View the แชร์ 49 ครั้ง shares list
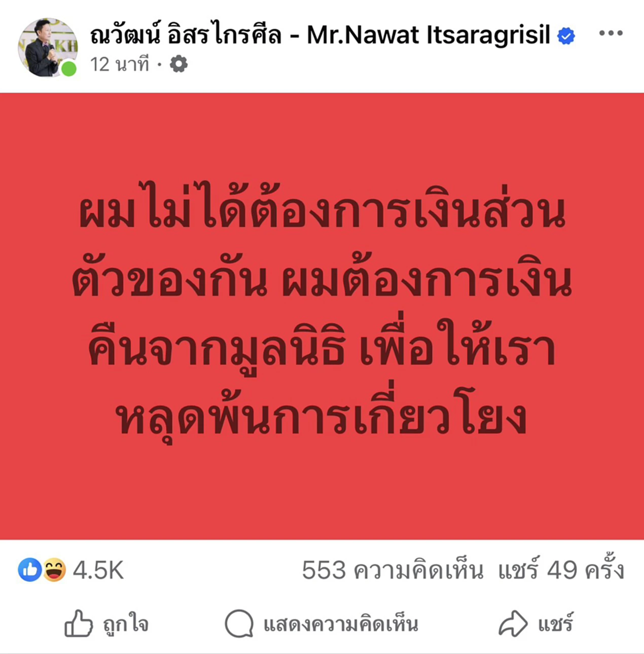The height and width of the screenshot is (654, 644). [561, 569]
